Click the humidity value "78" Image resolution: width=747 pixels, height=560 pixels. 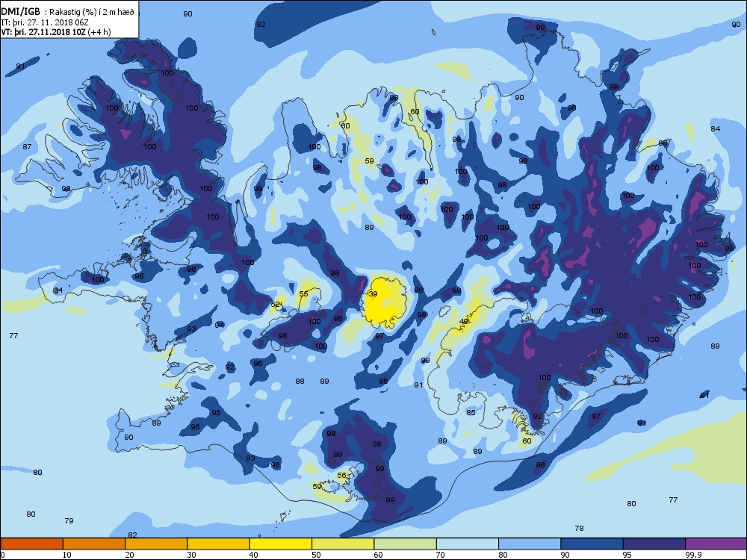pos(579,528)
